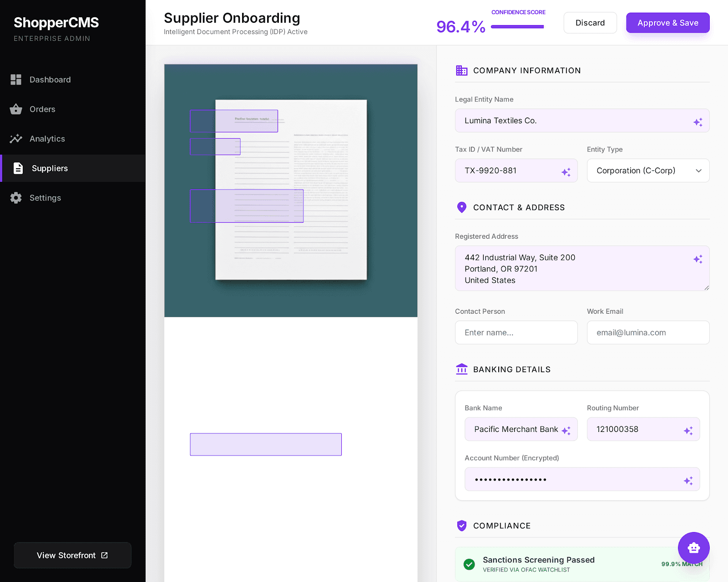Click into the Work Email field
Image resolution: width=728 pixels, height=582 pixels.
click(x=648, y=332)
